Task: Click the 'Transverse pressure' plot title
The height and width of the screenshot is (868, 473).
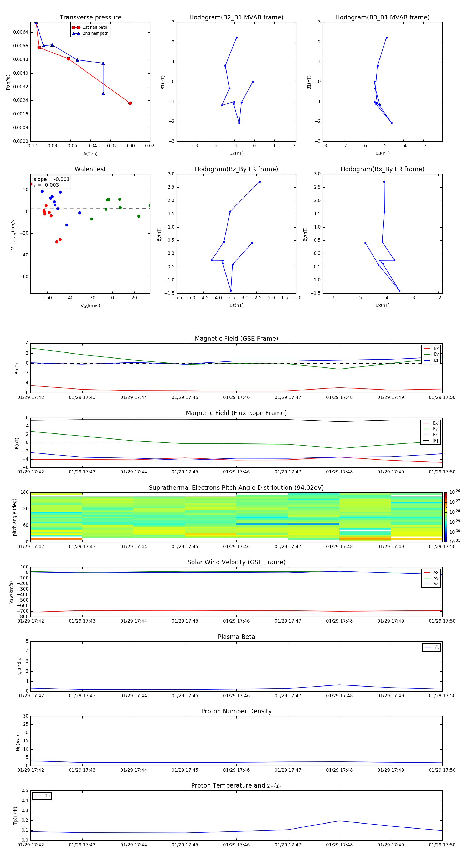Action: [90, 17]
